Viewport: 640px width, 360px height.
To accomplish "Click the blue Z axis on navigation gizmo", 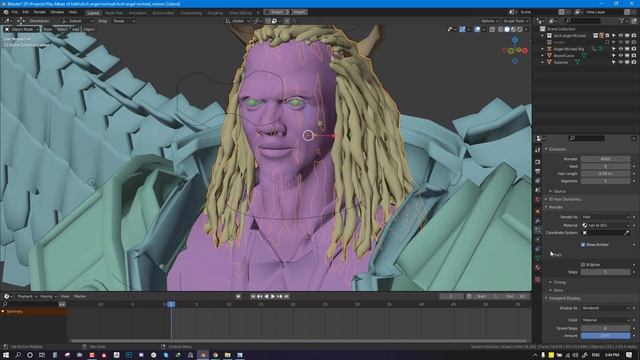I will [x=515, y=40].
